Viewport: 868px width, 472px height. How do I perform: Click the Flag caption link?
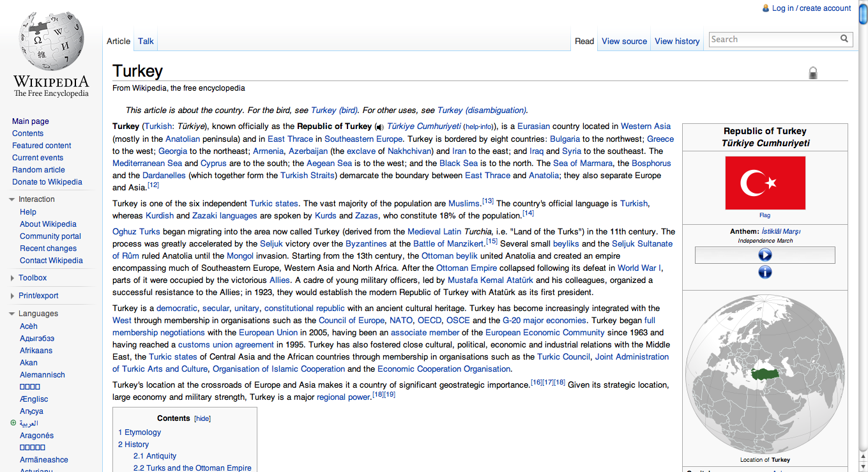(x=765, y=215)
